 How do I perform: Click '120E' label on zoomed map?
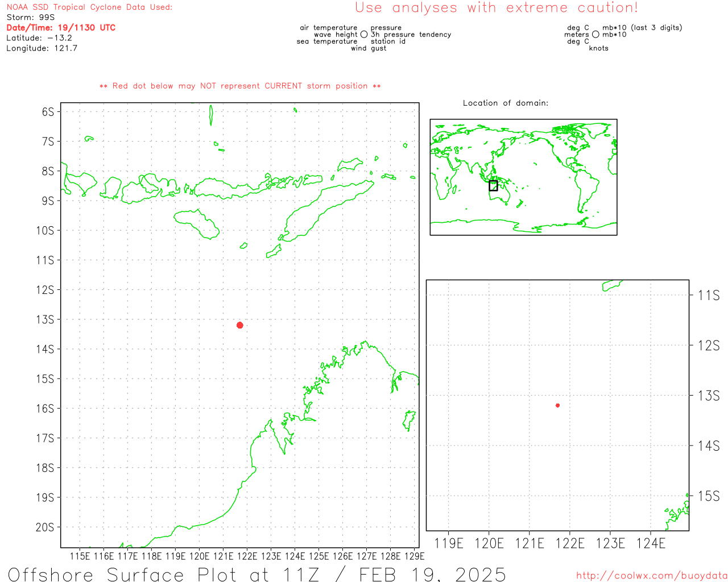[x=489, y=543]
